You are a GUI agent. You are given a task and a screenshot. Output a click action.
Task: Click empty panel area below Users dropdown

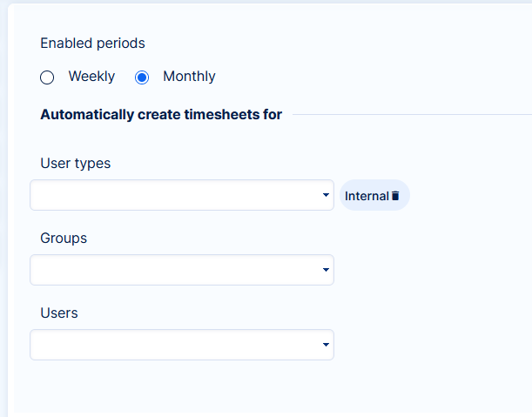tap(174, 387)
